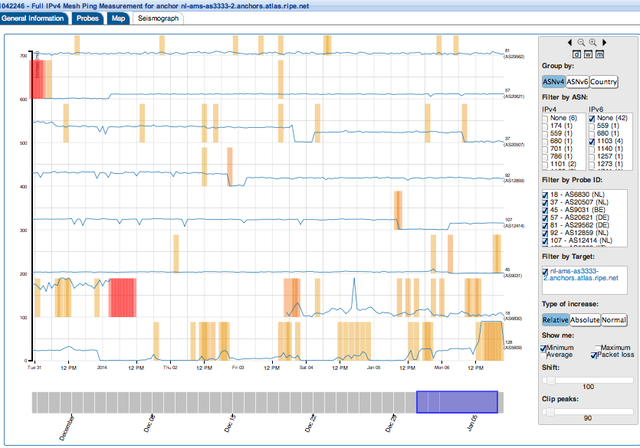Set the time range to month (m)
The width and height of the screenshot is (640, 448).
point(600,54)
